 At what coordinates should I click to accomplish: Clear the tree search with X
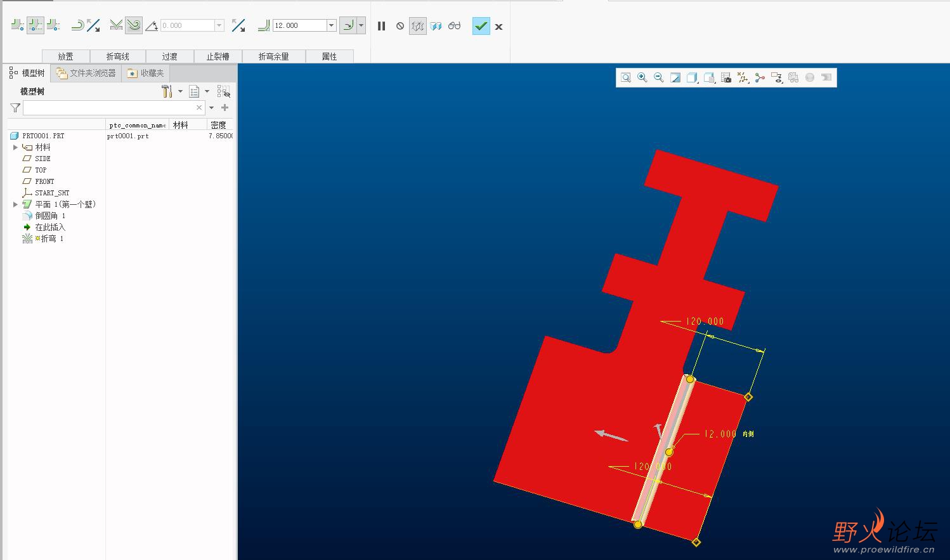point(199,108)
